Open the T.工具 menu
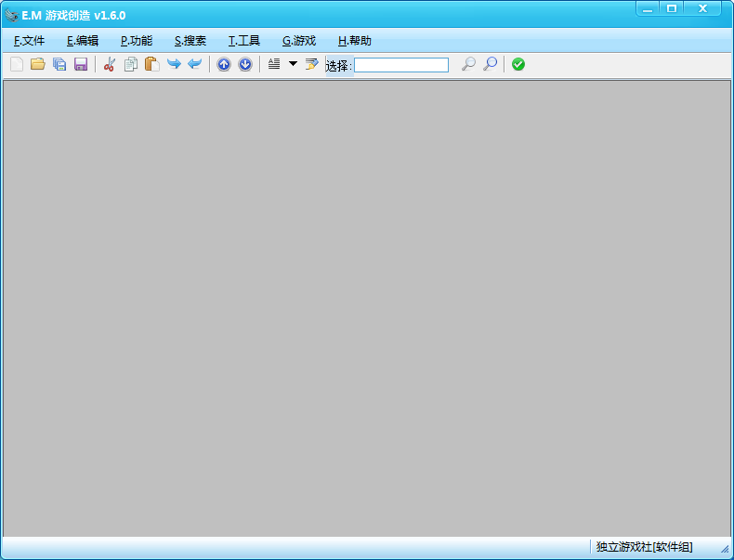The height and width of the screenshot is (560, 734). [x=244, y=41]
